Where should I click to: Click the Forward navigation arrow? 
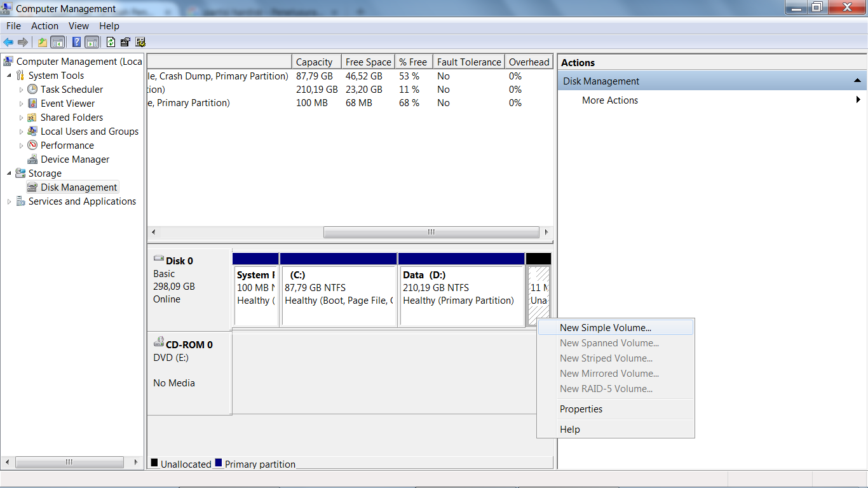tap(23, 42)
